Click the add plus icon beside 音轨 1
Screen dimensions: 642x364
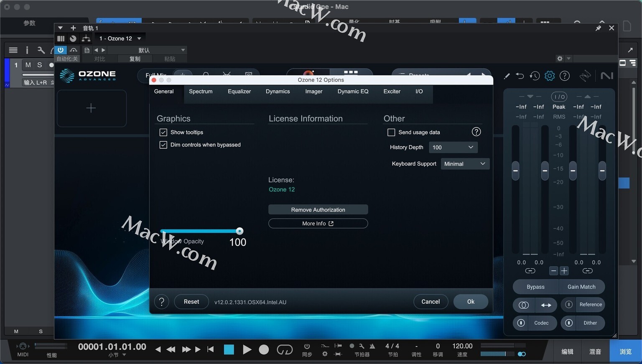pyautogui.click(x=73, y=28)
